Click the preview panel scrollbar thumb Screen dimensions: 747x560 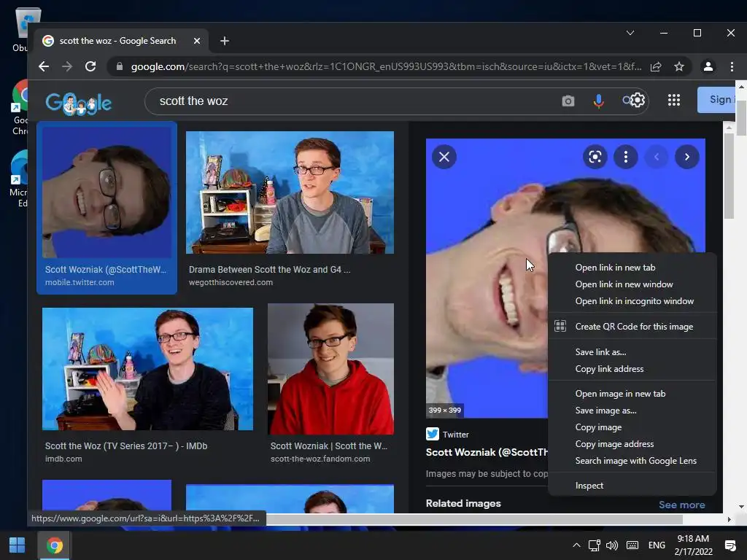[x=729, y=176]
